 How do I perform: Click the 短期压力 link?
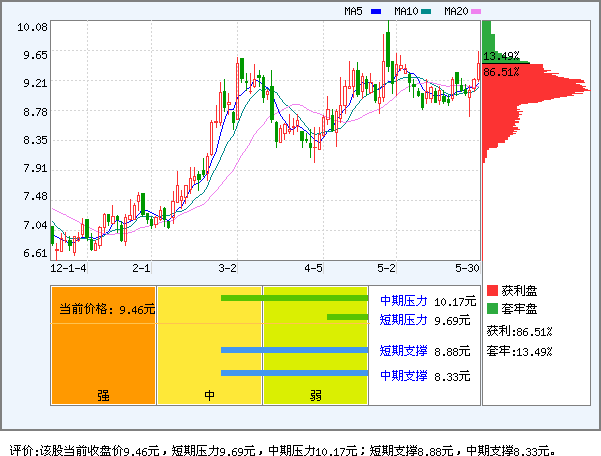pos(404,320)
